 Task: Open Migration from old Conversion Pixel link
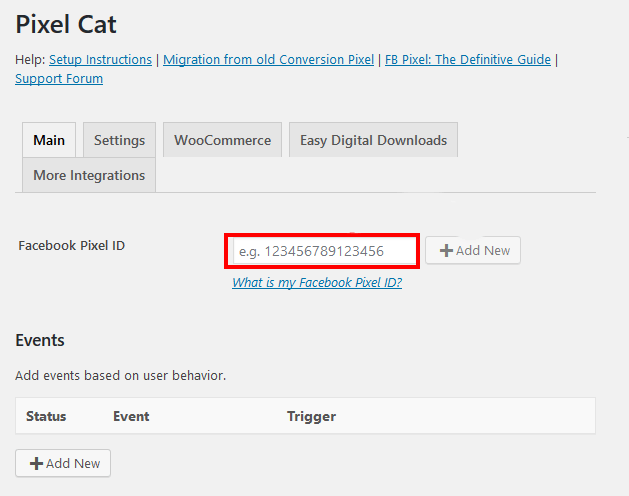pos(268,60)
